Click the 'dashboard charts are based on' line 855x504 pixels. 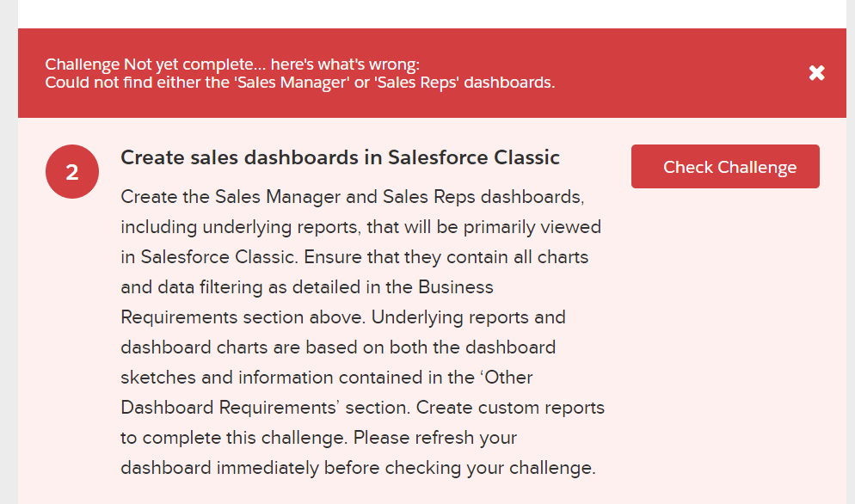pos(338,347)
